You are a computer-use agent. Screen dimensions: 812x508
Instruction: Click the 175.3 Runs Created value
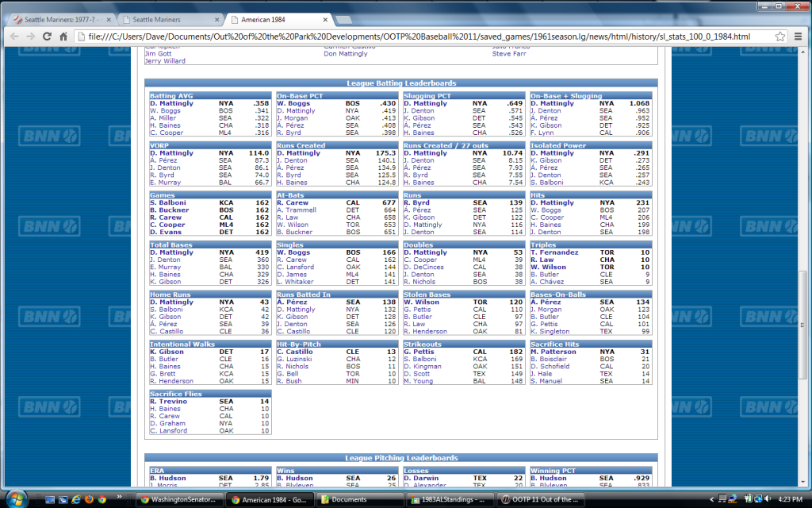pos(386,153)
